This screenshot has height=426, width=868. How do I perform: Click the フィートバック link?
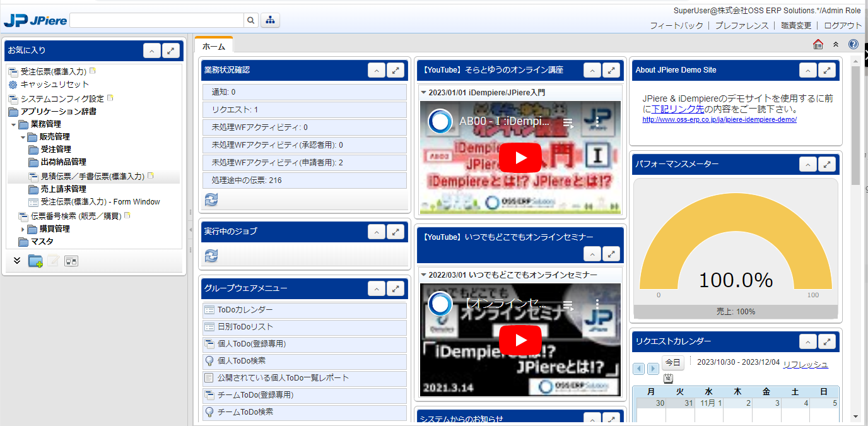point(676,26)
